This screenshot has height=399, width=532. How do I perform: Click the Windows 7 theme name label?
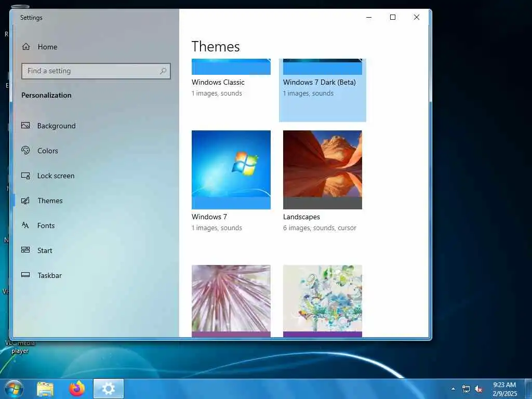209,217
